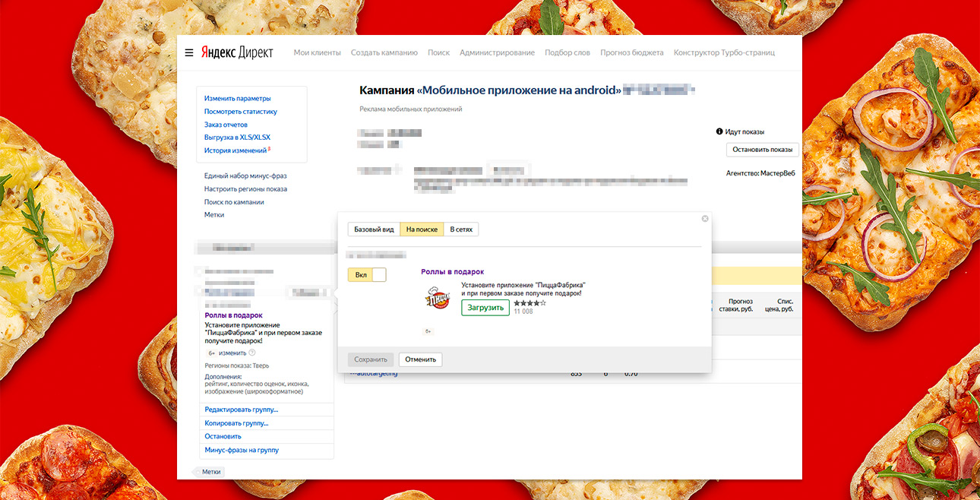
Task: Select the В сетях tab
Action: coord(461,229)
